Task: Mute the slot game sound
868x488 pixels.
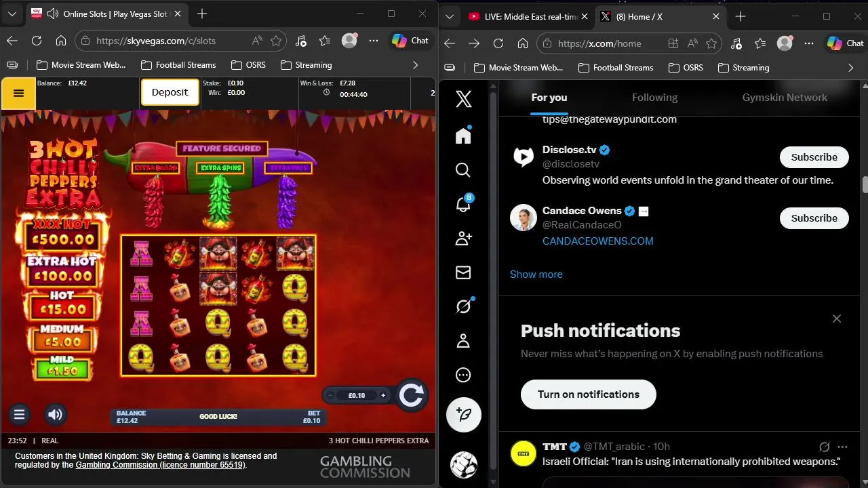Action: tap(56, 415)
